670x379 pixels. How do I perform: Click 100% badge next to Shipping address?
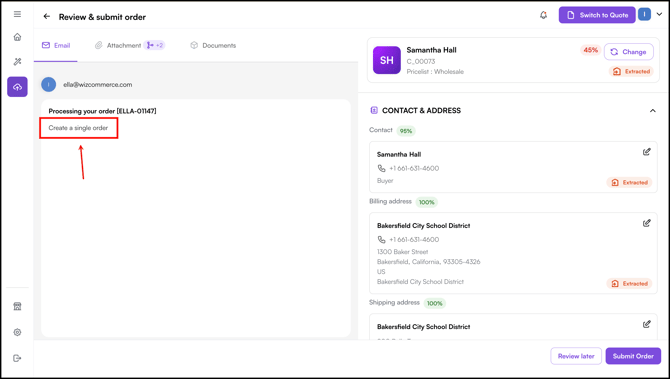coord(435,303)
